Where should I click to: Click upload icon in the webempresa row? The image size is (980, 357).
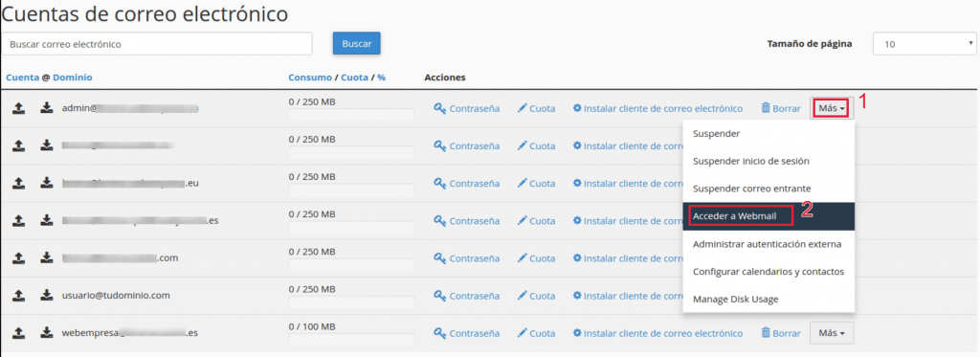point(19,333)
